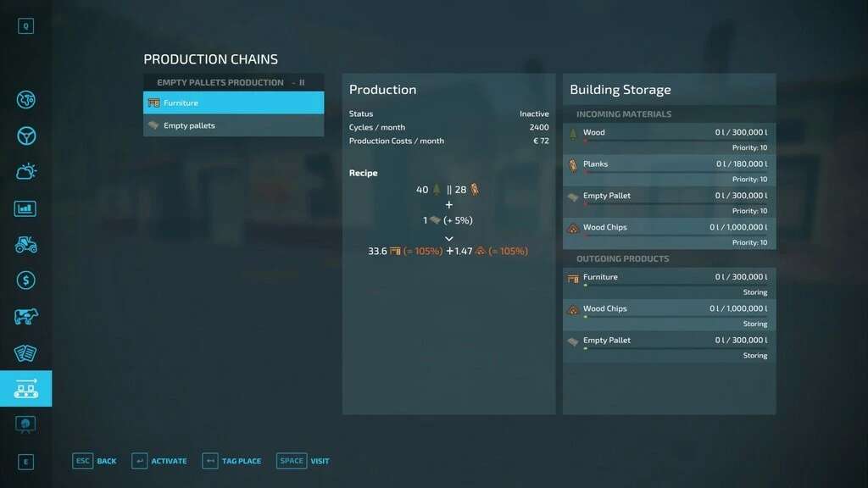Click the Wood incoming storage bar
The width and height of the screenshot is (868, 488).
click(669, 141)
